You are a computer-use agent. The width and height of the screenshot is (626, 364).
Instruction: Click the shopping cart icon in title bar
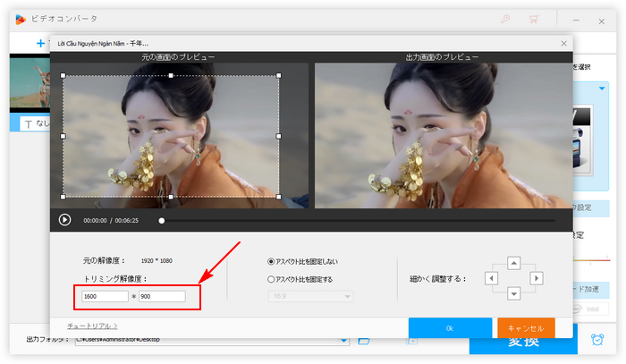click(x=534, y=19)
